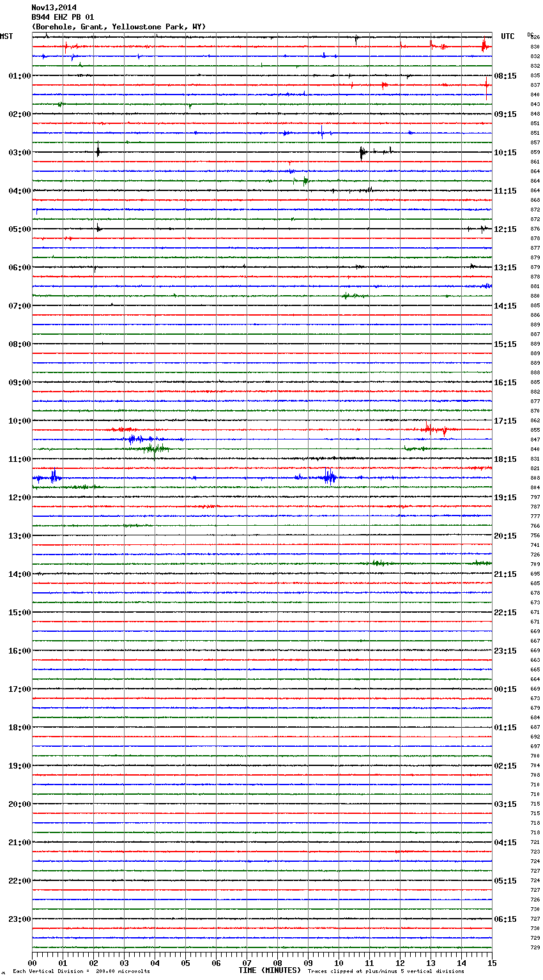Click the '10:15' UTC time label

tap(505, 153)
